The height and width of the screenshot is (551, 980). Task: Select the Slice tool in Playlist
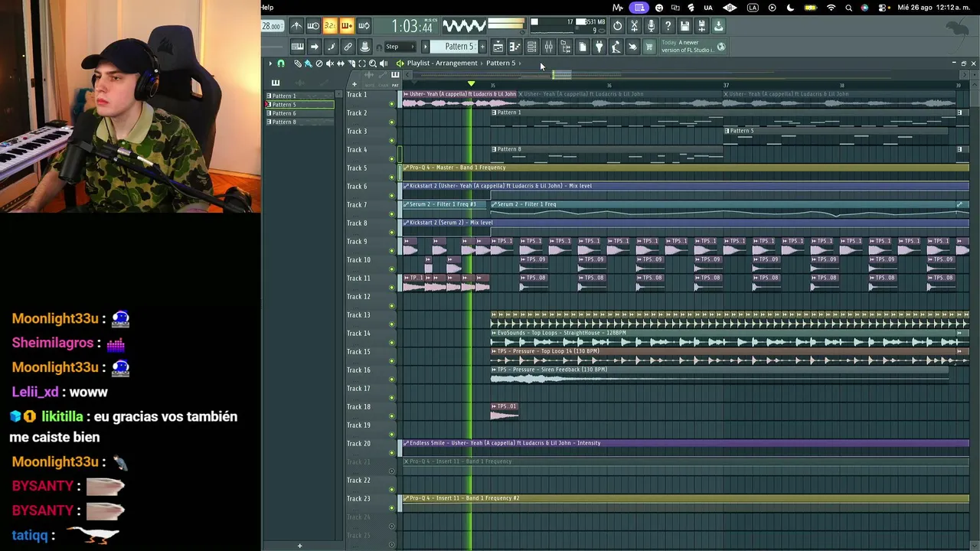(351, 64)
